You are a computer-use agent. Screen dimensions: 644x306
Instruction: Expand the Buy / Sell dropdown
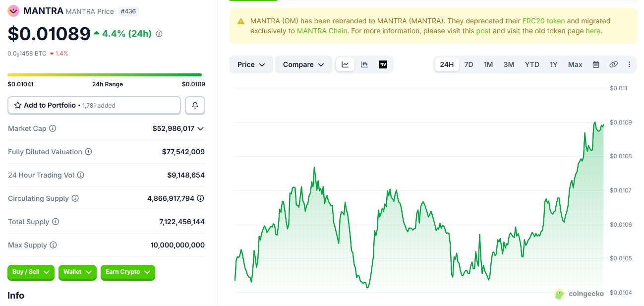click(31, 272)
